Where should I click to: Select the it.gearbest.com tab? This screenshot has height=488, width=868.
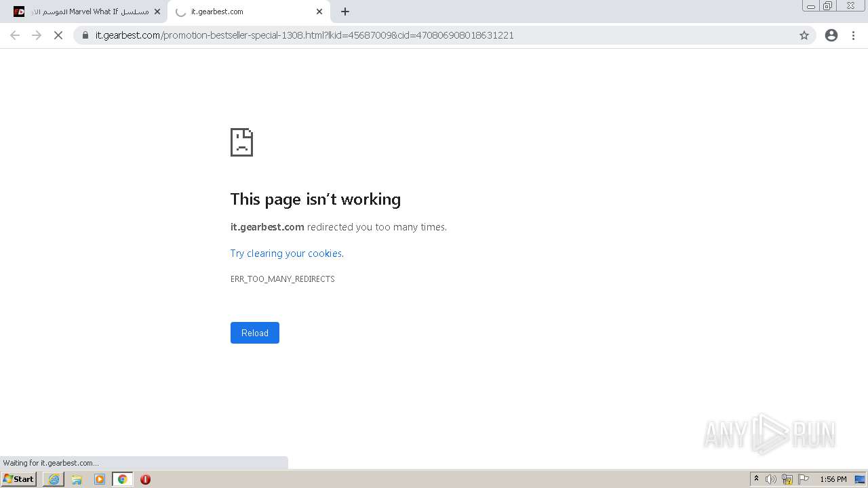point(249,12)
